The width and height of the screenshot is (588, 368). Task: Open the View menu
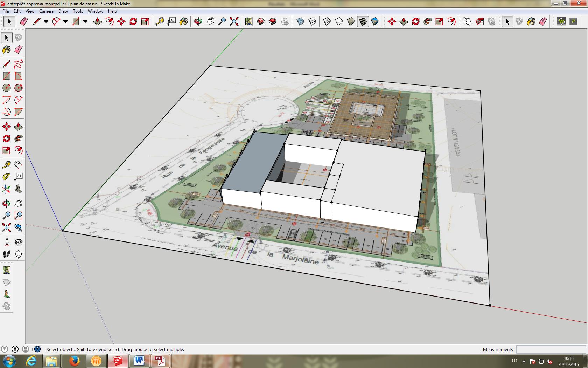[30, 11]
